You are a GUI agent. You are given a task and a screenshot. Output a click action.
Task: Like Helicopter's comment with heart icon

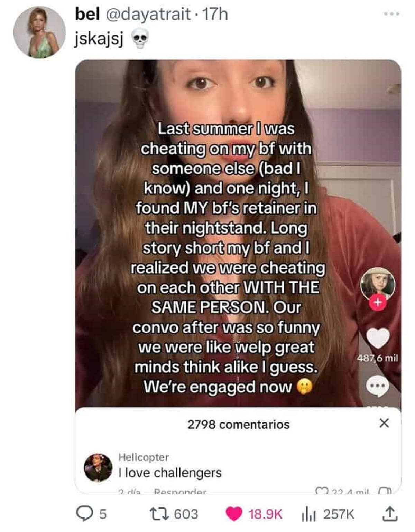(321, 491)
